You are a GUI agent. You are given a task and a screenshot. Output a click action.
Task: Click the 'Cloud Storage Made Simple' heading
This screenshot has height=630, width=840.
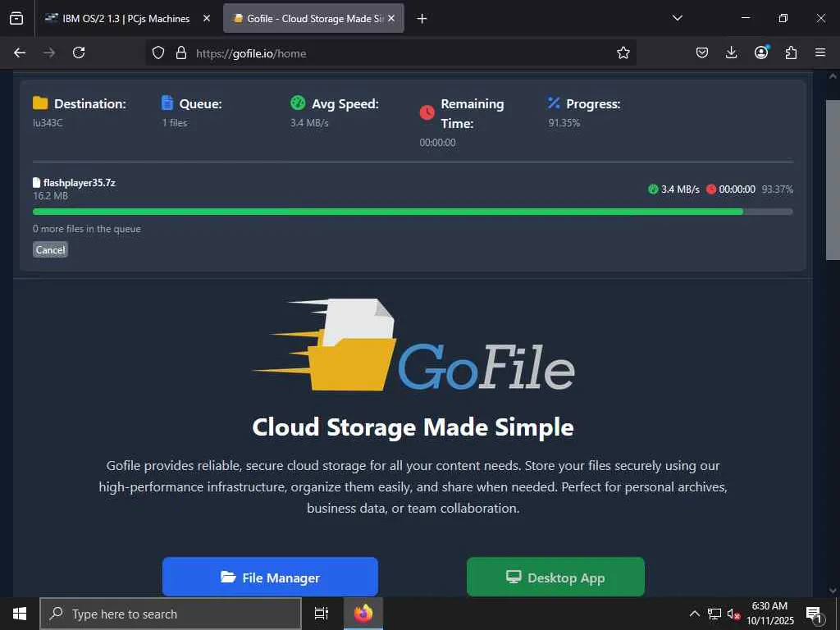pyautogui.click(x=413, y=427)
